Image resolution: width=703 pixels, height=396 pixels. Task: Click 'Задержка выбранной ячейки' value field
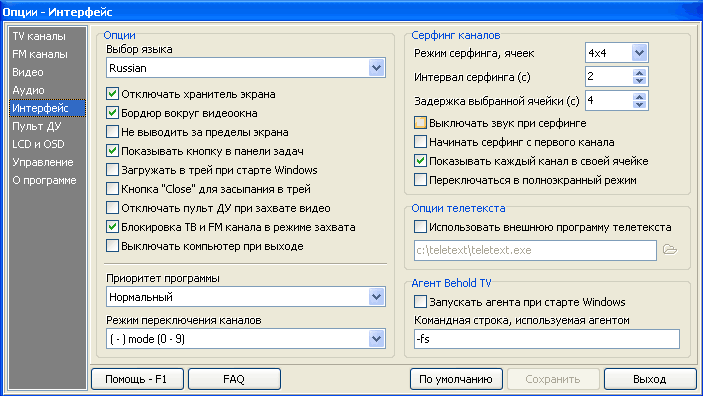click(609, 100)
